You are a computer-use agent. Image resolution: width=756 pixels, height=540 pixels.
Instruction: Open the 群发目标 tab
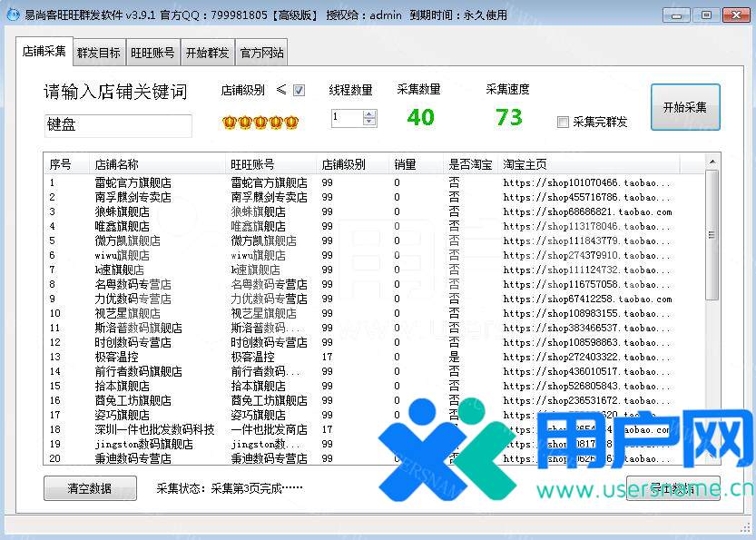99,53
